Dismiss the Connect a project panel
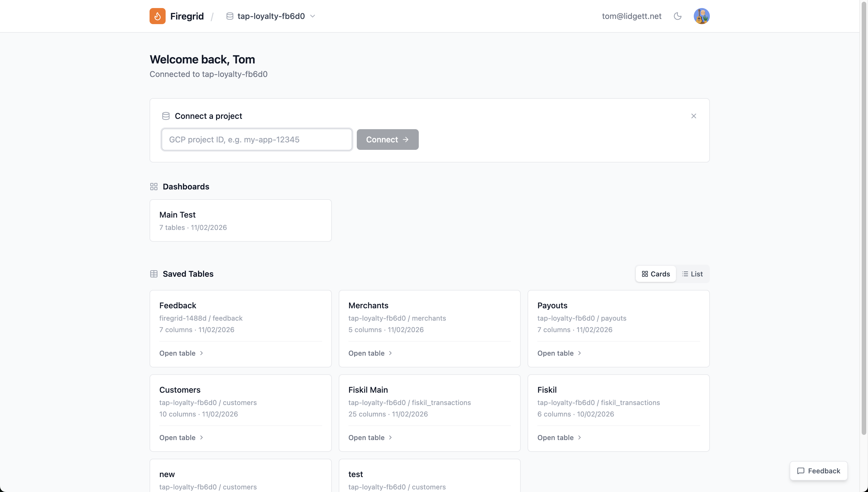The width and height of the screenshot is (868, 492). 694,116
